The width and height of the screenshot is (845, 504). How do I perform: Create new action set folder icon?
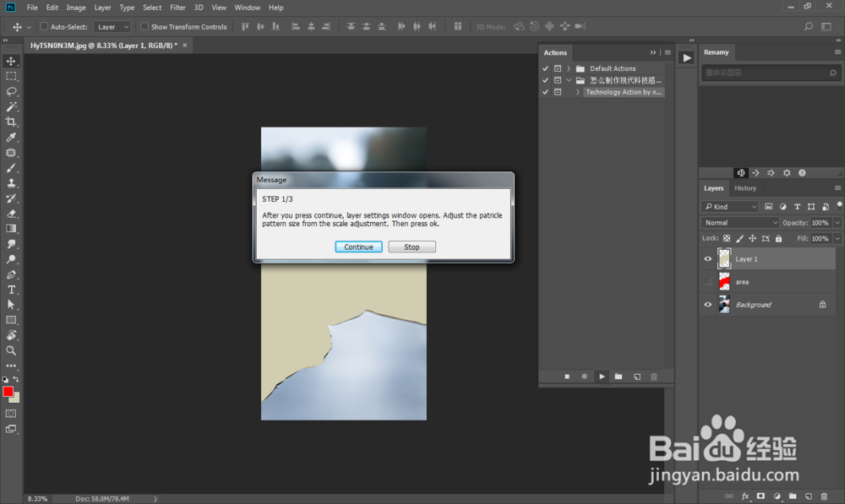point(619,377)
